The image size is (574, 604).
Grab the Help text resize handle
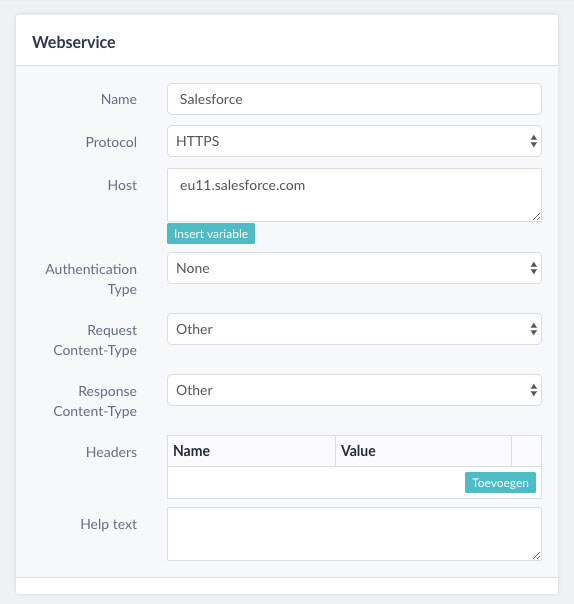(536, 555)
